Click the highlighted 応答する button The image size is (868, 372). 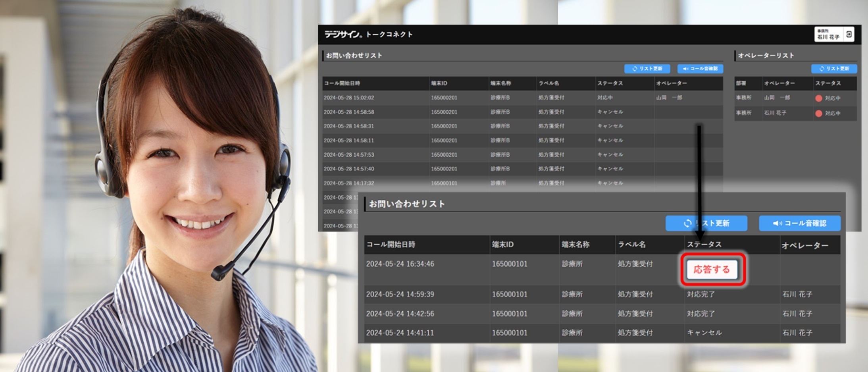713,269
